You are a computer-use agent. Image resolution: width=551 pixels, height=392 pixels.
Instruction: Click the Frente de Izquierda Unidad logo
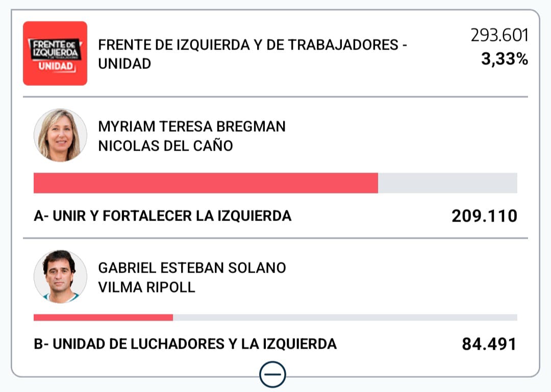55,53
